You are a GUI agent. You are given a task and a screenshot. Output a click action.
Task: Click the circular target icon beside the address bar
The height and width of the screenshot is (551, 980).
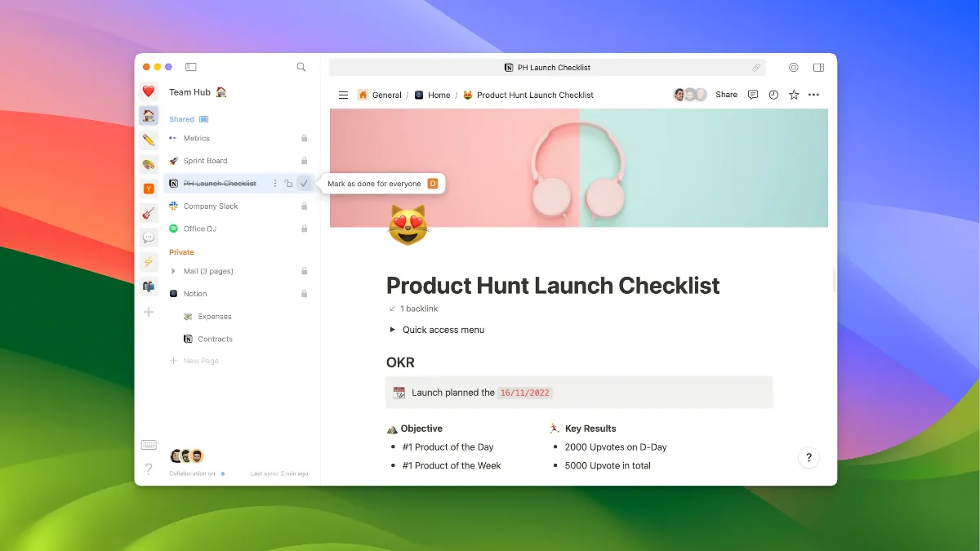pyautogui.click(x=794, y=68)
